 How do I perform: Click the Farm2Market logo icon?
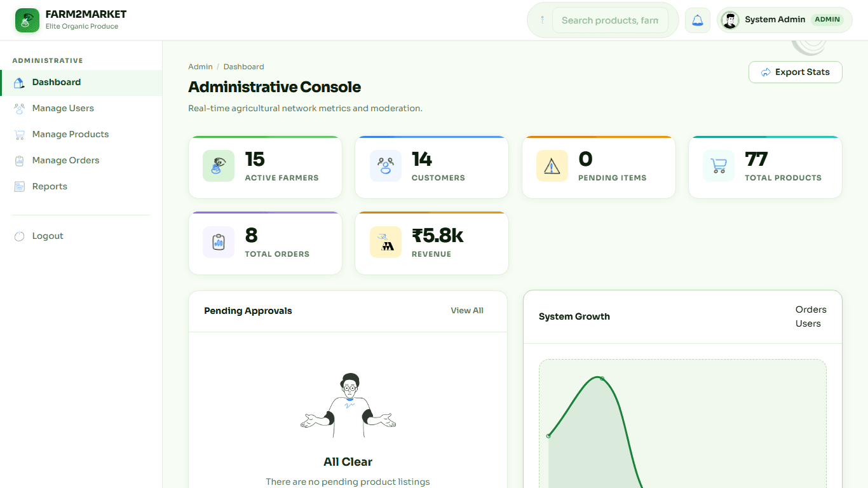[27, 20]
